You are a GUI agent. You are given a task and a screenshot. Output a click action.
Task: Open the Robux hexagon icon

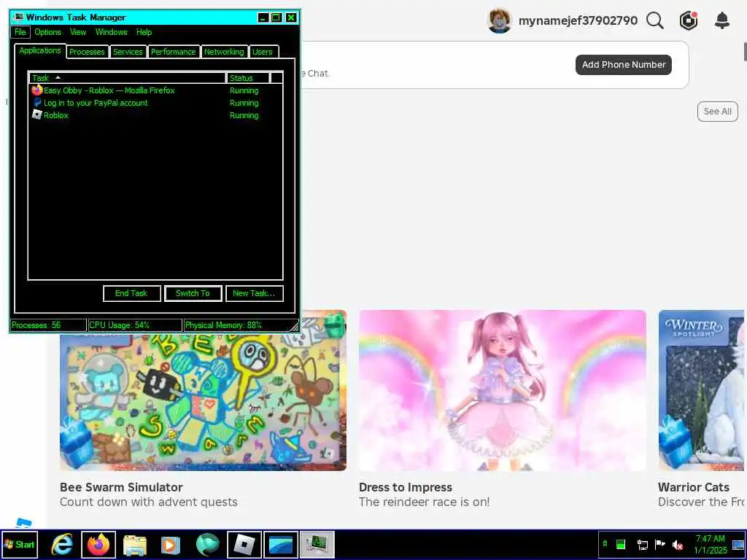coord(689,20)
